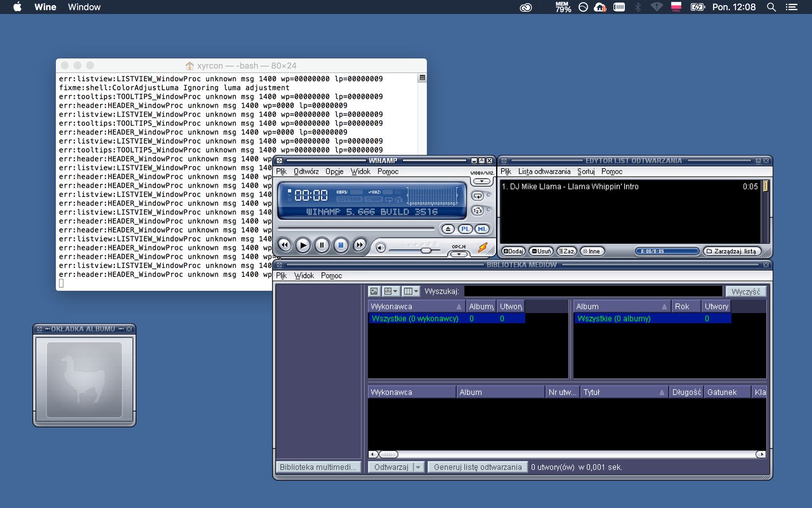This screenshot has height=508, width=812.
Task: Select the DJ Mike Llama playlist entry
Action: (630, 187)
